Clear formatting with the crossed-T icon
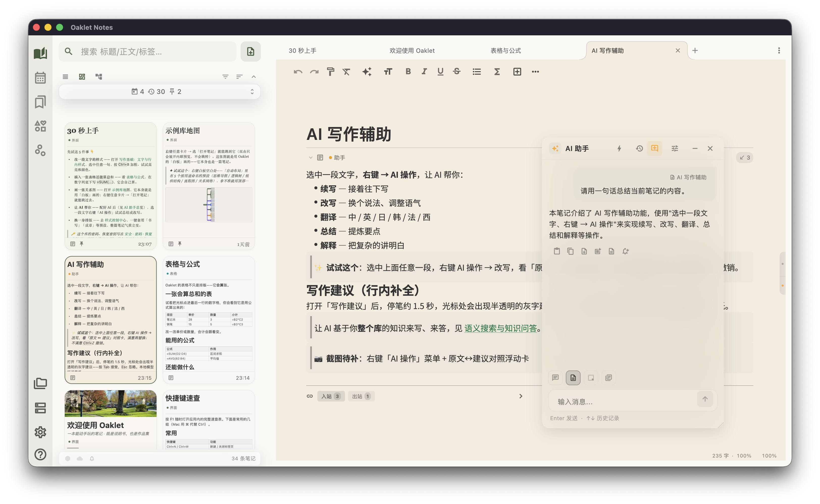Viewport: 820px width, 504px height. click(x=347, y=72)
